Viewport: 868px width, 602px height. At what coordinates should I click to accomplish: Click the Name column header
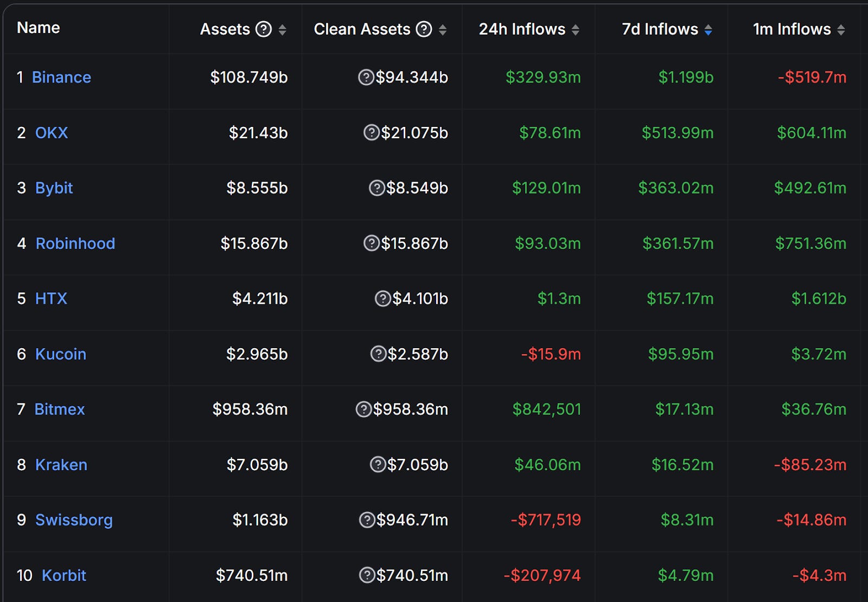point(39,28)
